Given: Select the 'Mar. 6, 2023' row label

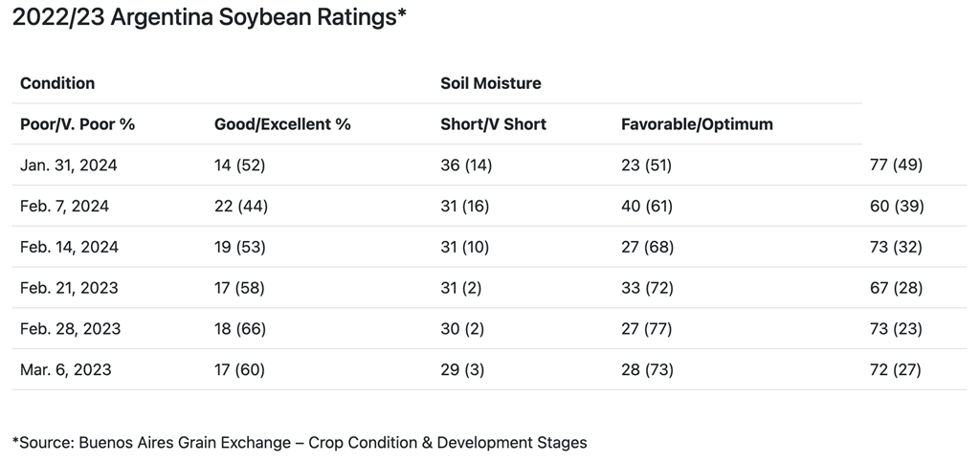Looking at the screenshot, I should click(65, 369).
